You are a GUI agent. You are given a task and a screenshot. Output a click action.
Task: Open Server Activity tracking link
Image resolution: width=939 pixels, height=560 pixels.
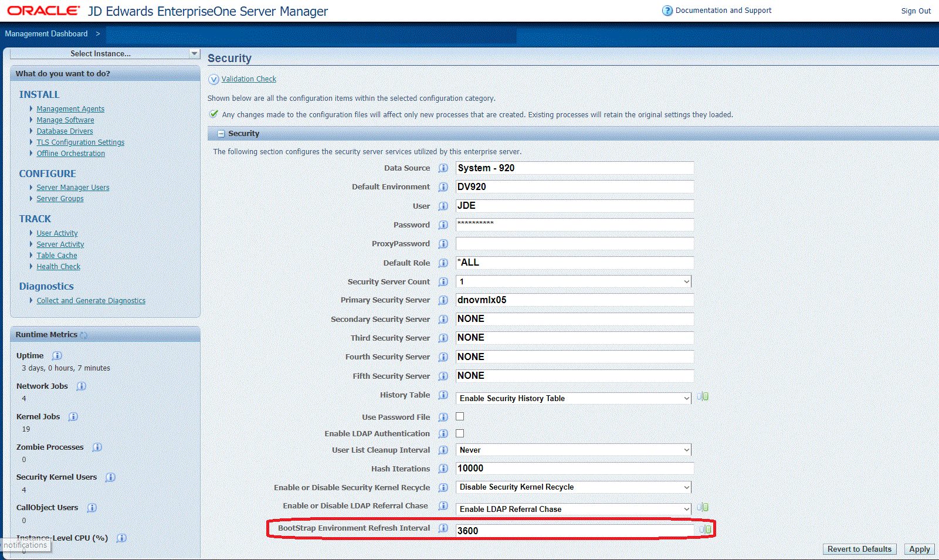click(x=60, y=245)
